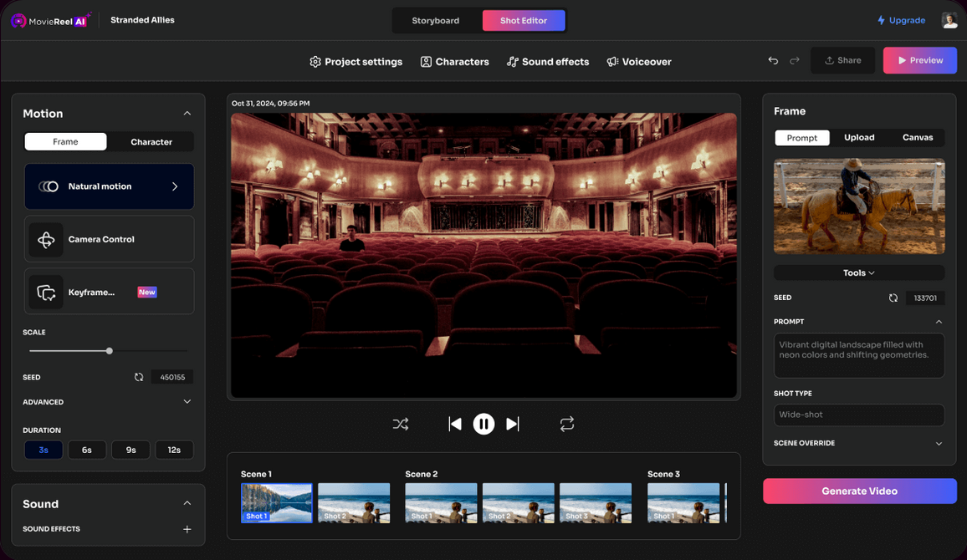
Task: Switch Motion mode to Character
Action: 151,142
